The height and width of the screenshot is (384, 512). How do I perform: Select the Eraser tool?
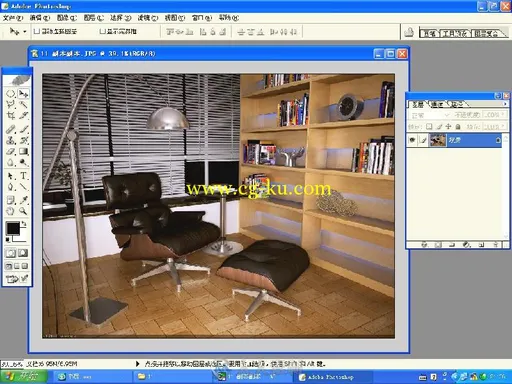11,152
